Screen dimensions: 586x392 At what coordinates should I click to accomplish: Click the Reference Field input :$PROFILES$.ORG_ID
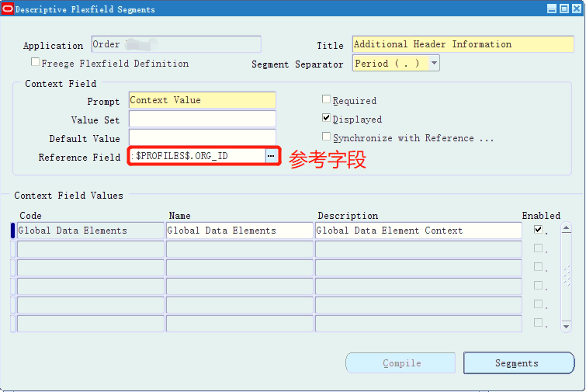tap(197, 156)
